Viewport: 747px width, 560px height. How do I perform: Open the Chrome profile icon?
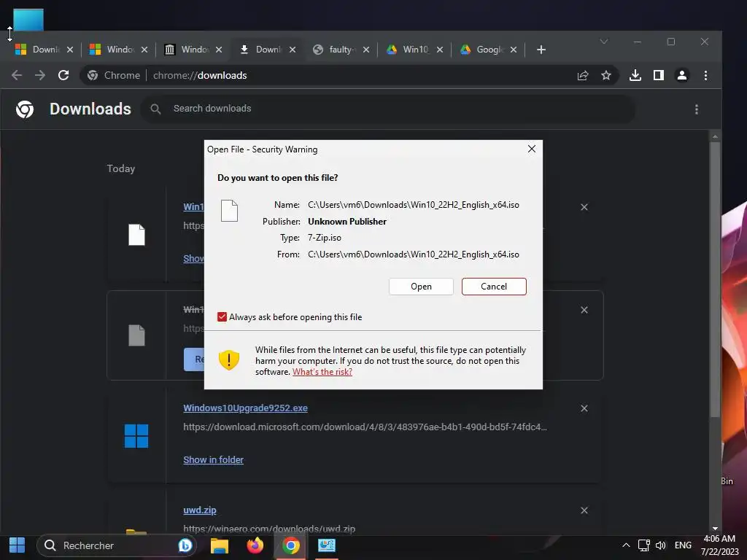[682, 75]
